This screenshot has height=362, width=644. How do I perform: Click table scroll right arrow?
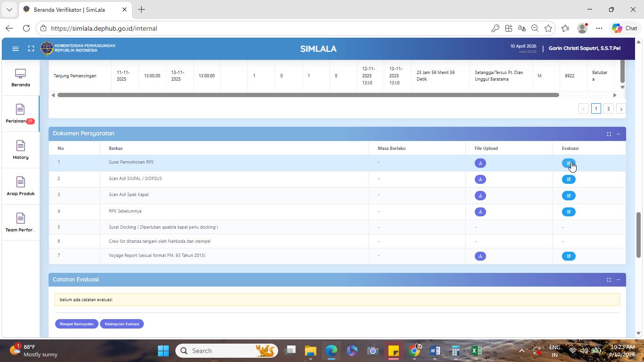tap(614, 95)
